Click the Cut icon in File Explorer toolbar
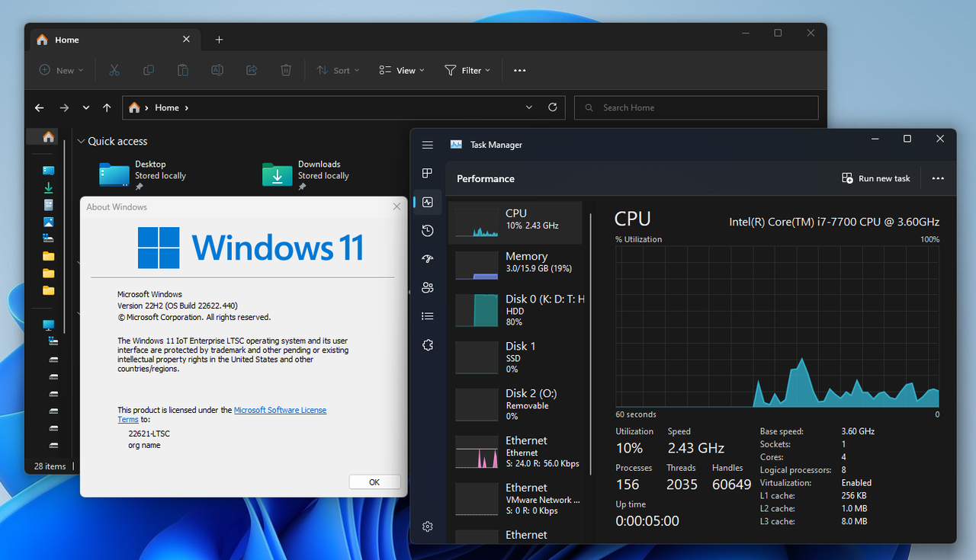Image resolution: width=976 pixels, height=560 pixels. click(114, 70)
